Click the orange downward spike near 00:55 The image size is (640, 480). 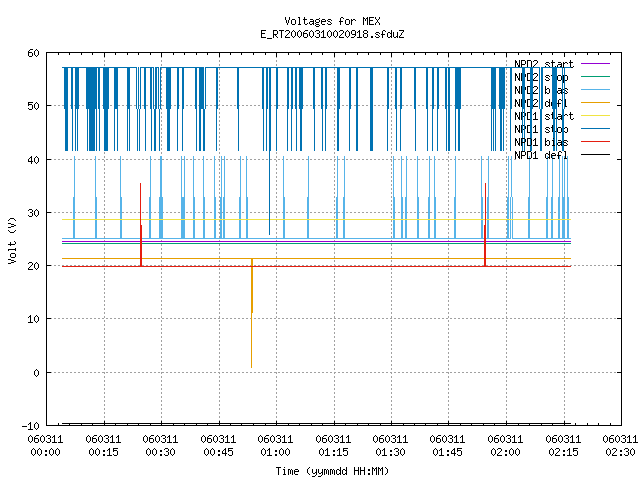(252, 313)
